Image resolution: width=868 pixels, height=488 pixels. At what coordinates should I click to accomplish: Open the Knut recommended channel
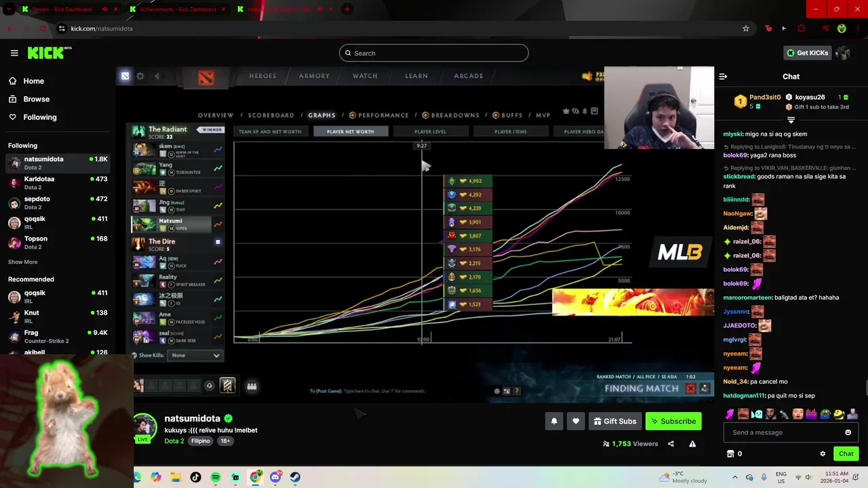click(x=58, y=317)
